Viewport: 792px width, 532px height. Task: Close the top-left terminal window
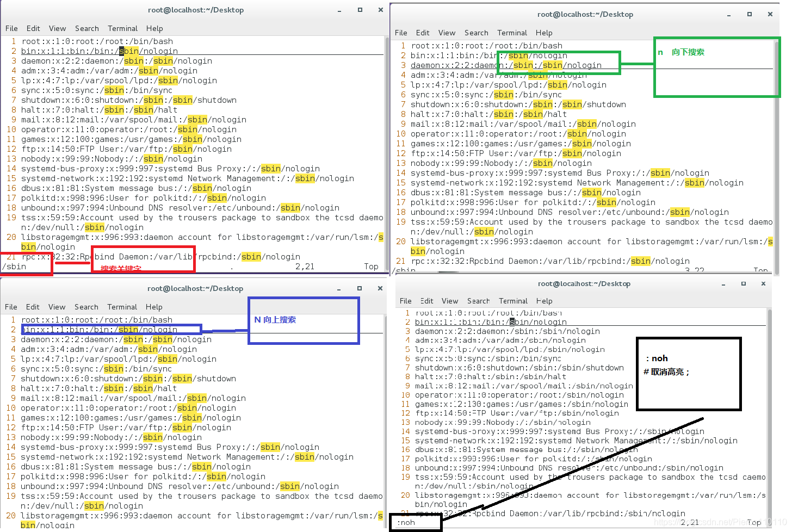380,10
